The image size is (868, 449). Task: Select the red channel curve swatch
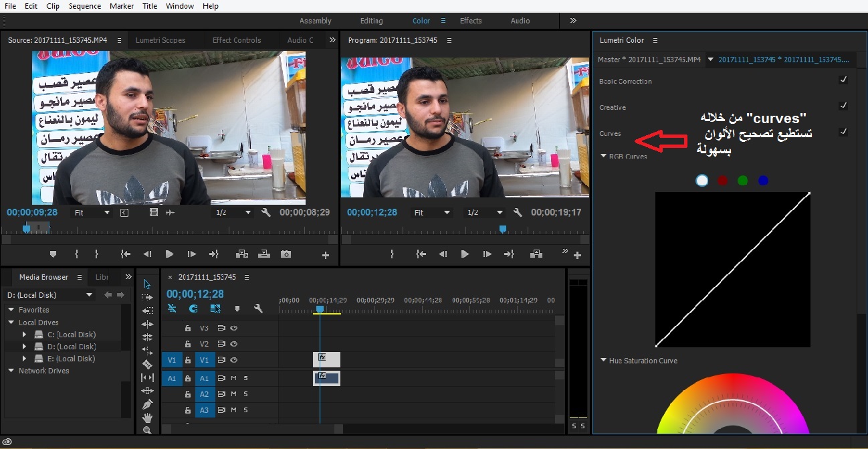pos(722,181)
